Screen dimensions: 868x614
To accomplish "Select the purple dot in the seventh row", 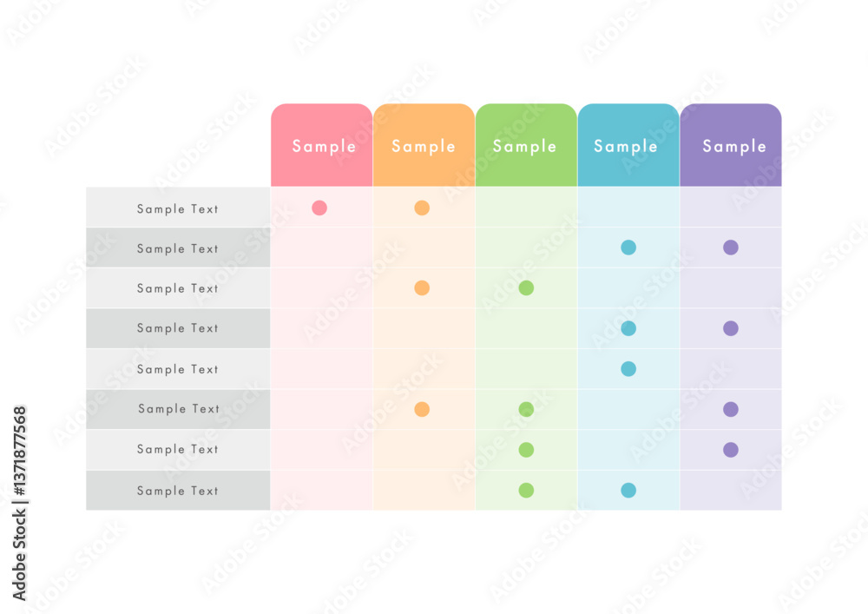I will pos(731,450).
